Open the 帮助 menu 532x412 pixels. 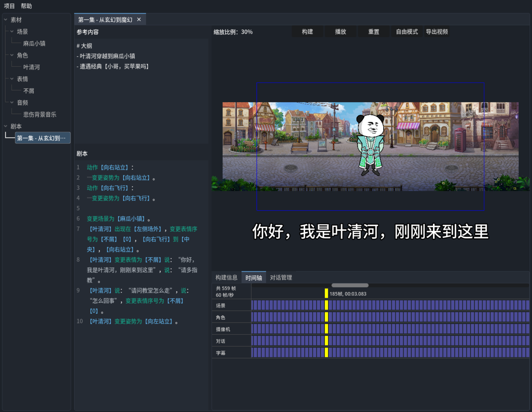tap(26, 6)
